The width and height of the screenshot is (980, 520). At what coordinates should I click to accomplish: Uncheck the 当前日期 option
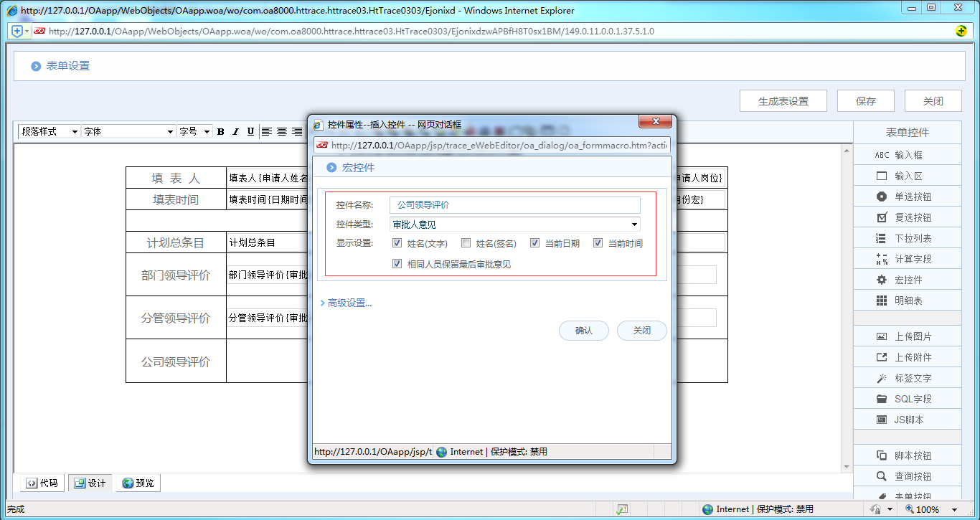point(534,242)
